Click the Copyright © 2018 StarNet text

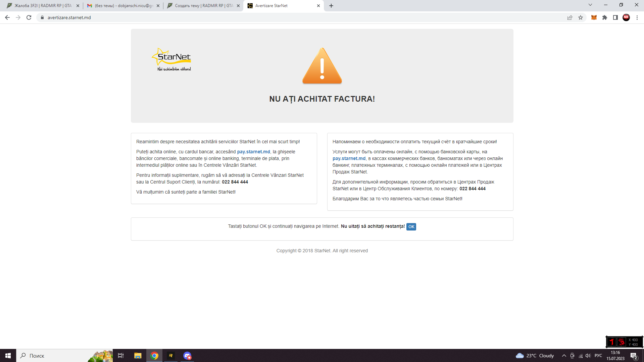coord(322,251)
